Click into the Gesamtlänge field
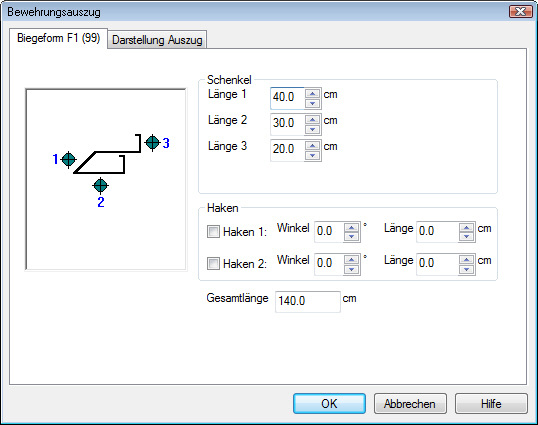 [x=308, y=302]
